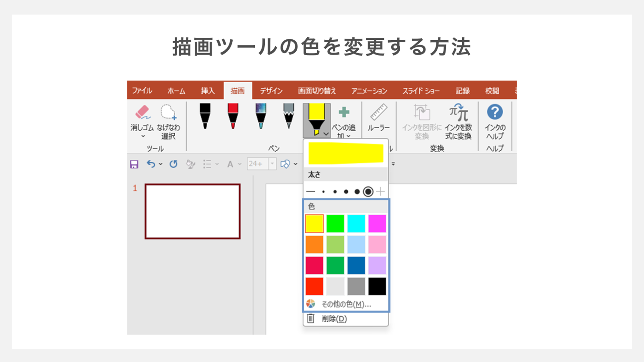Screen dimensions: 644x362
Task: Click the bullet list icon
Action: (207, 164)
